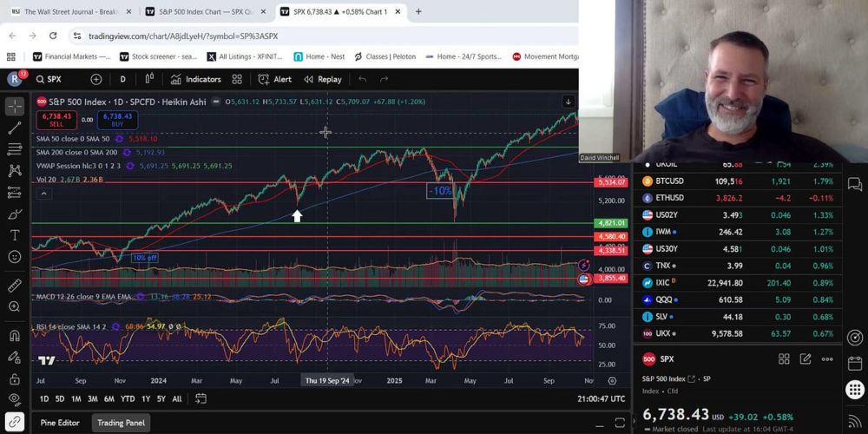The height and width of the screenshot is (434, 868).
Task: Toggle stay in drawing mode
Action: [15, 358]
